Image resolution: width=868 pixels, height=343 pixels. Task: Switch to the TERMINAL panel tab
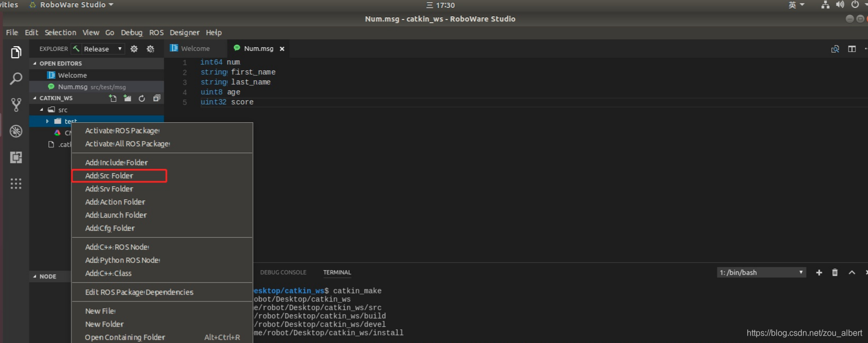(337, 272)
